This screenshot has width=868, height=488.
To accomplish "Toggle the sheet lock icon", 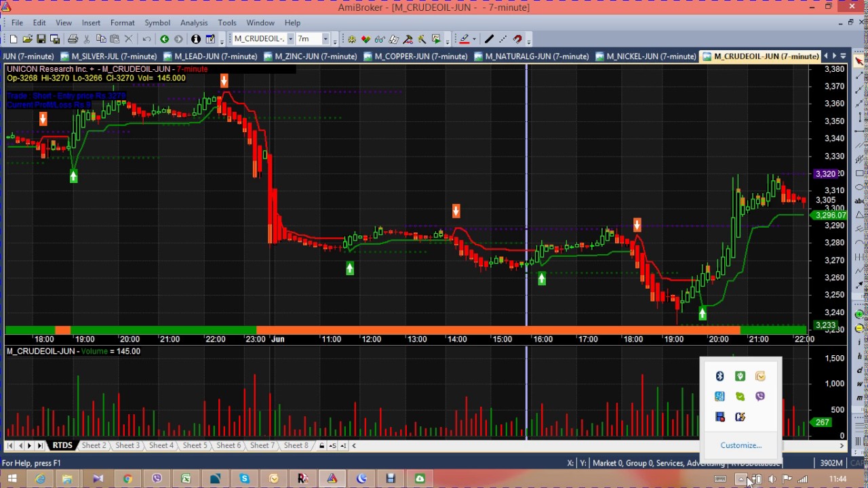I will (322, 445).
